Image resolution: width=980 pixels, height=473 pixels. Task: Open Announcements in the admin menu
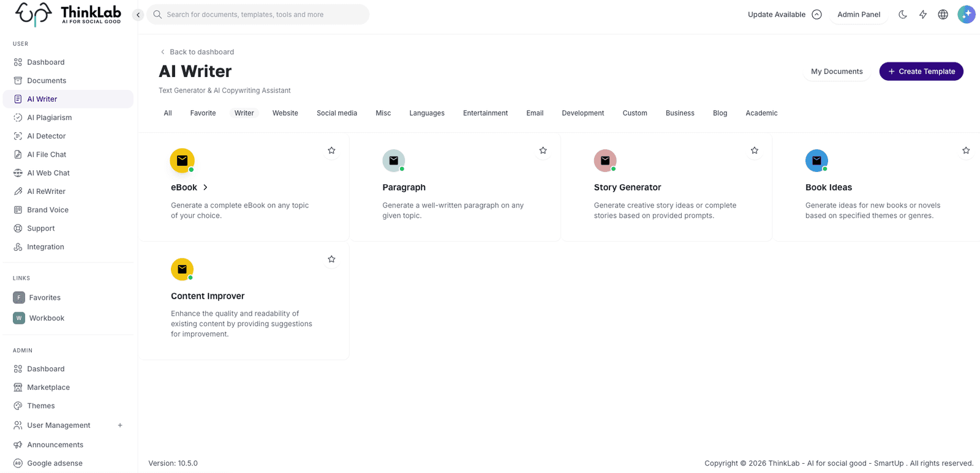coord(68,445)
